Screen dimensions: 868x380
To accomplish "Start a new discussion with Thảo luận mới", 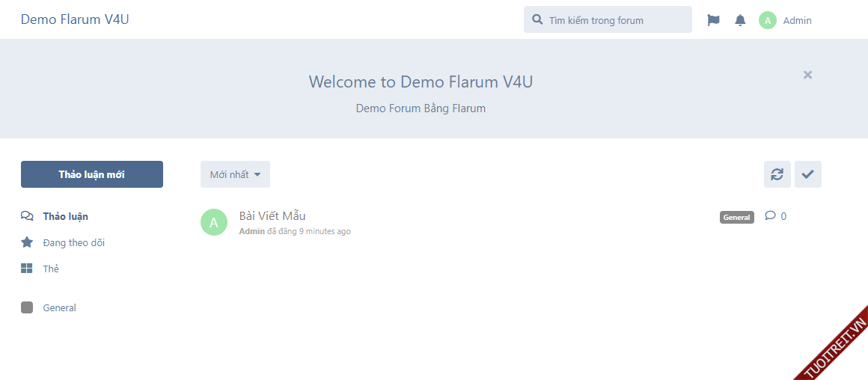I will [91, 174].
